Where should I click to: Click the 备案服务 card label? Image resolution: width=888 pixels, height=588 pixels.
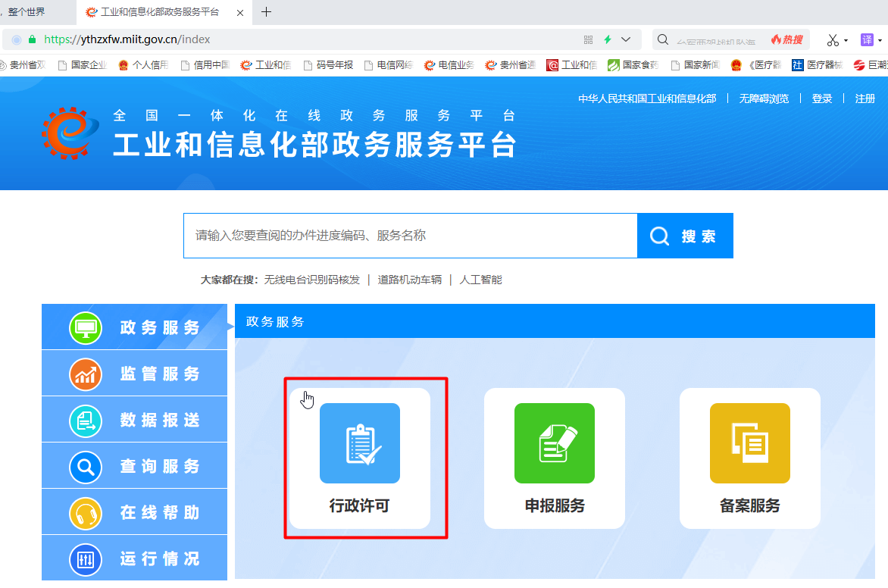pyautogui.click(x=750, y=505)
